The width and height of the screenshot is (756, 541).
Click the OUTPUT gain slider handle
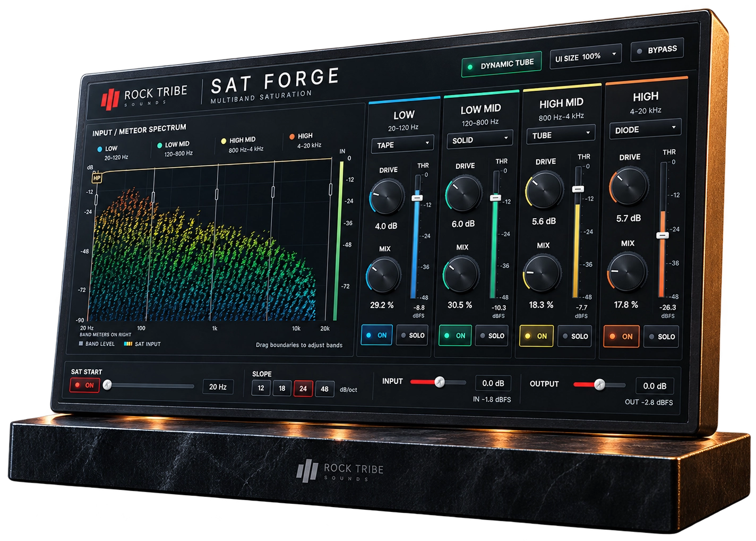(599, 384)
